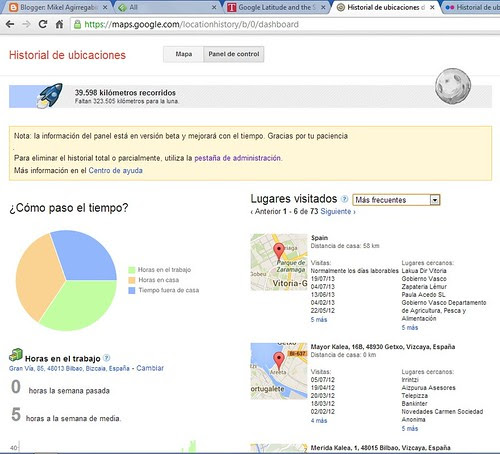Click nearby place Aizpurua Asesores

(428, 387)
